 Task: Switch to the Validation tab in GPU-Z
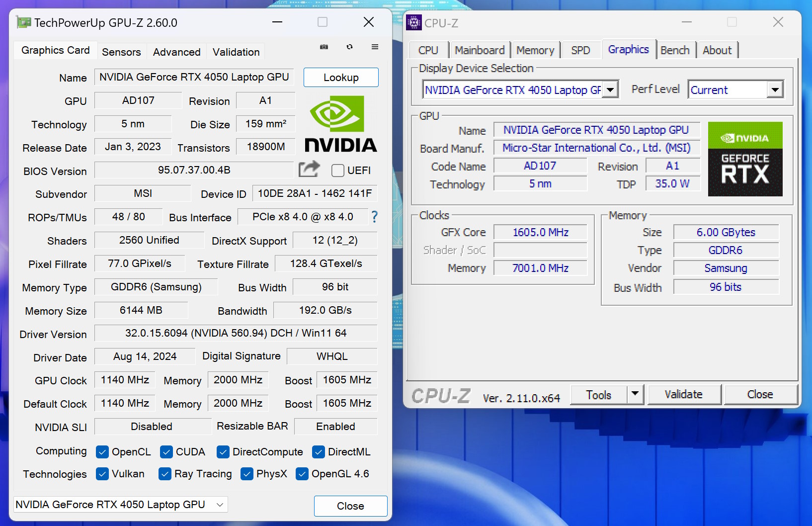point(236,52)
